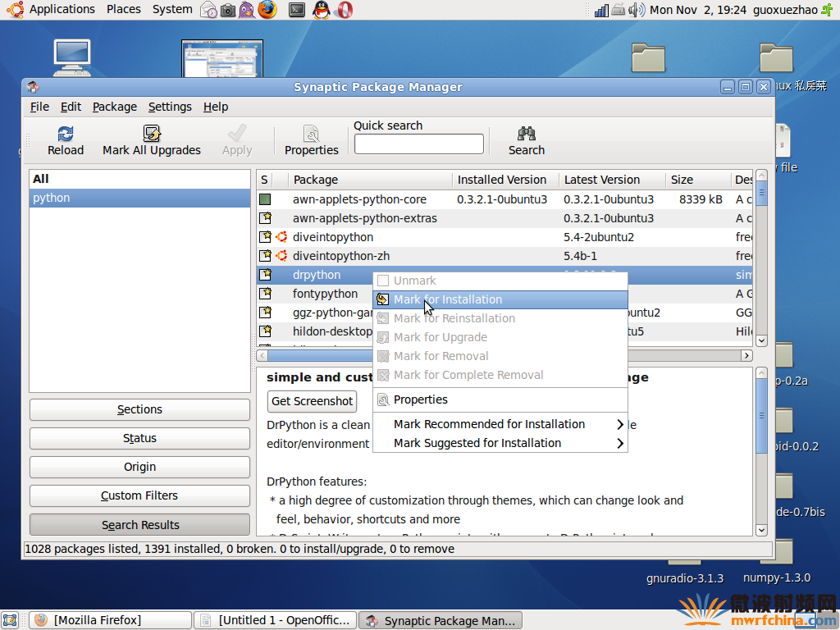Launch the QQ penguin icon in panel
This screenshot has width=840, height=630.
pyautogui.click(x=321, y=10)
